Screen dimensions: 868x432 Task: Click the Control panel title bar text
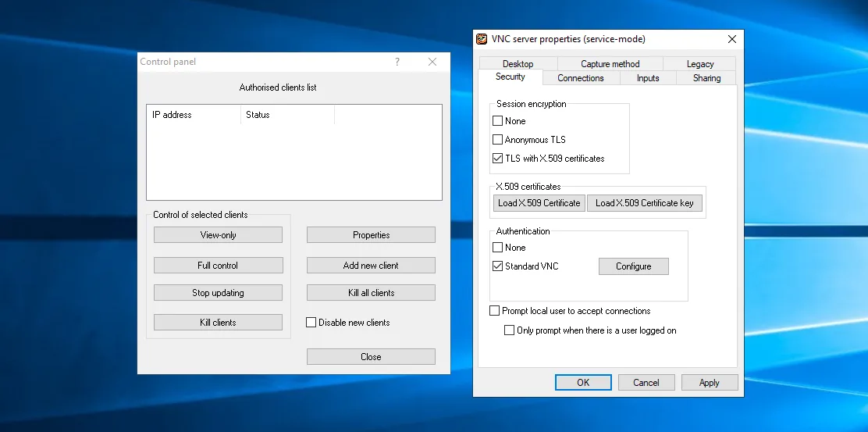168,62
